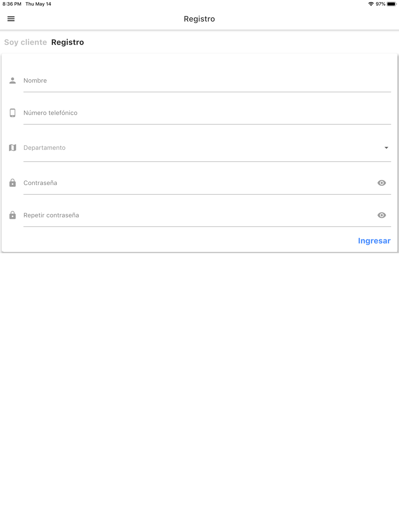Click the lock icon beside Contraseña
The image size is (399, 532).
point(13,183)
